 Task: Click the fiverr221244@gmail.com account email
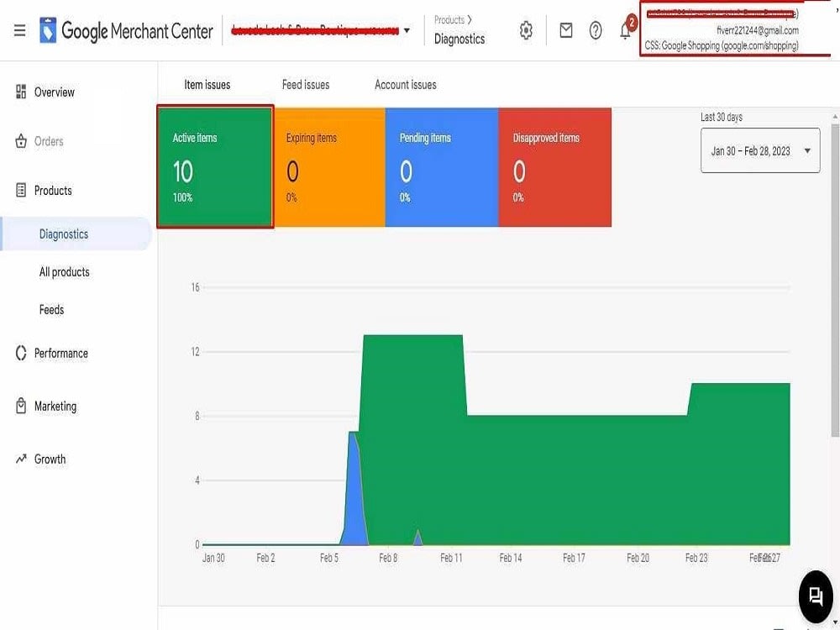pos(758,30)
